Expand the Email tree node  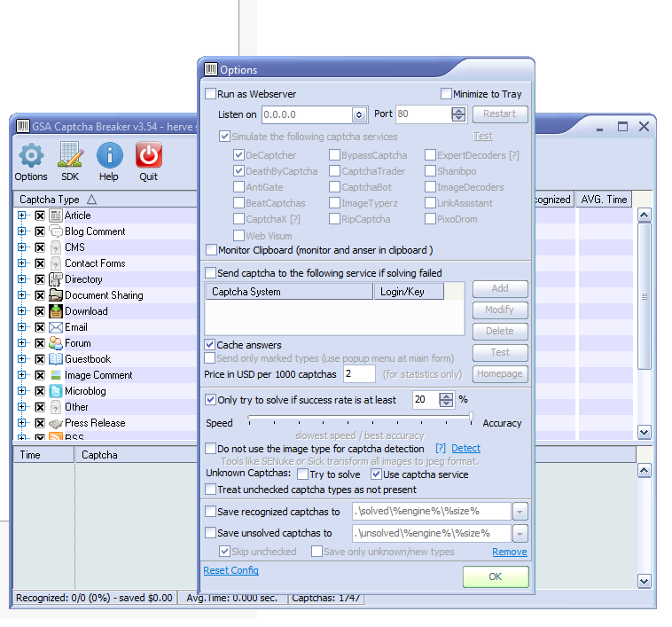(21, 327)
